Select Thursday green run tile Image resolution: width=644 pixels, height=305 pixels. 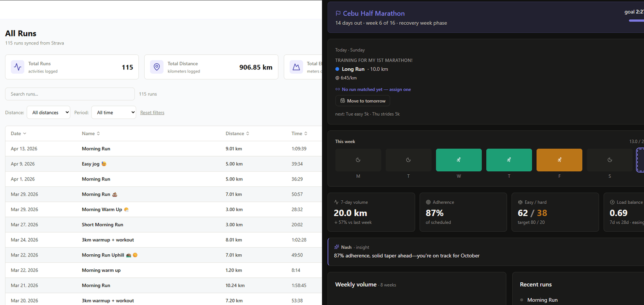point(509,160)
